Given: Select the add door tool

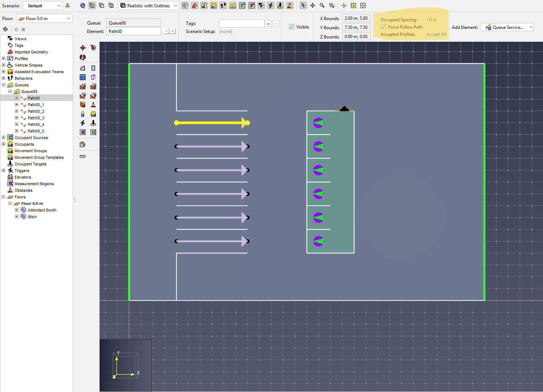Looking at the screenshot, I should pos(83,105).
